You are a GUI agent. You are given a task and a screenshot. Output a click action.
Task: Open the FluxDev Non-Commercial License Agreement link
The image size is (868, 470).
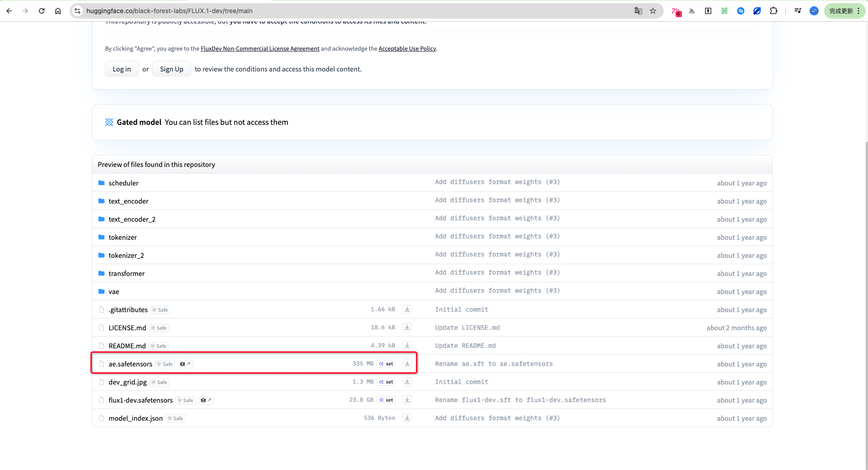coord(260,48)
